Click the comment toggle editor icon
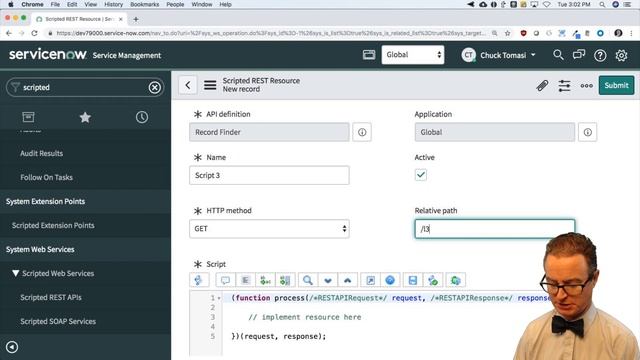640x360 pixels. pyautogui.click(x=225, y=280)
